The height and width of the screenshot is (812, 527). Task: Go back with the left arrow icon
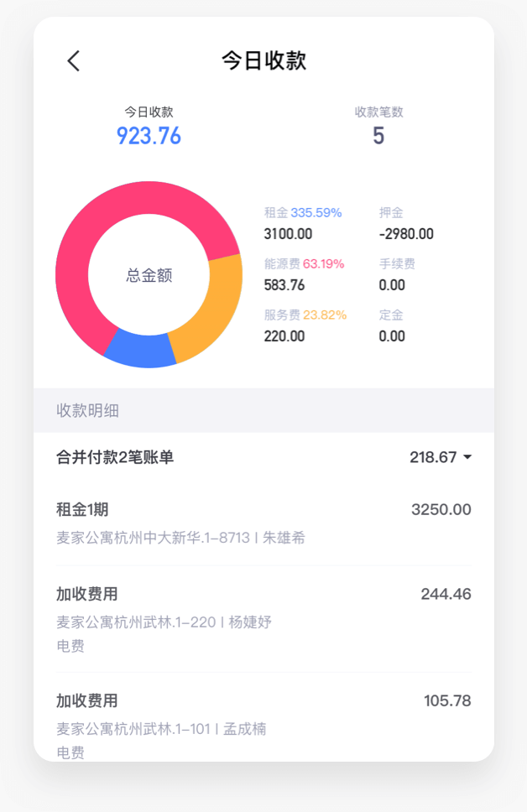[x=74, y=61]
